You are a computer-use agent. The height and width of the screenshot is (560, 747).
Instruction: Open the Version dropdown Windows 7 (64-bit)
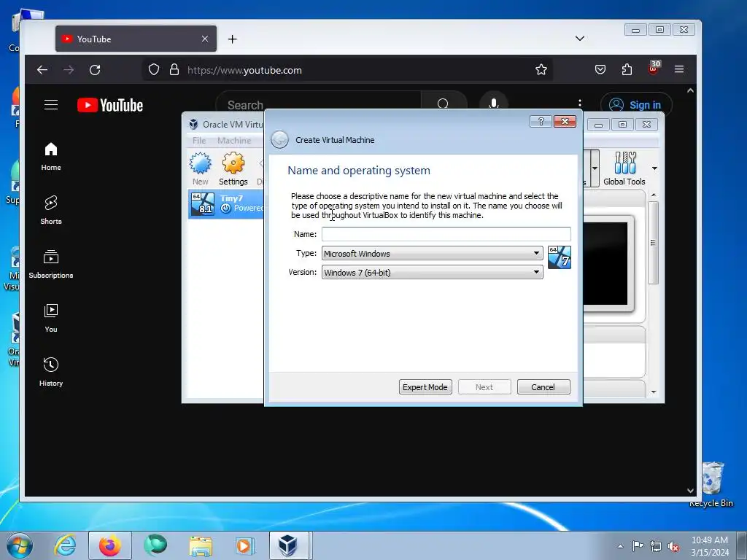432,273
